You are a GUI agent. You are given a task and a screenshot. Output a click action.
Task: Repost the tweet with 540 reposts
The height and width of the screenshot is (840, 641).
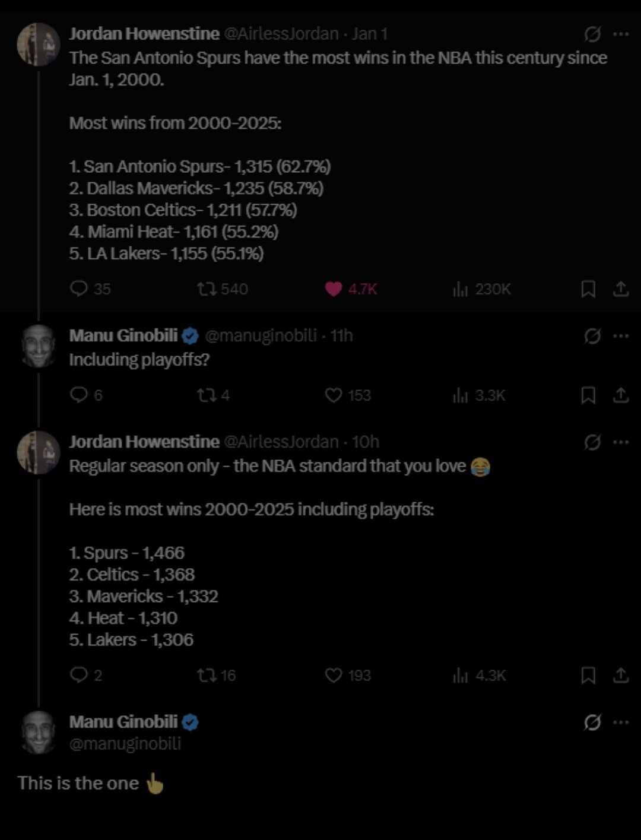coord(207,289)
